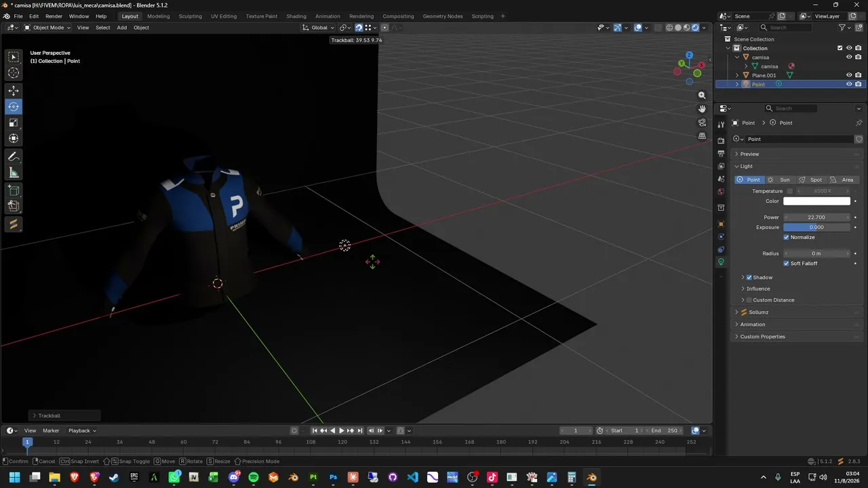
Task: Toggle the Shadow checkbox
Action: [x=749, y=277]
